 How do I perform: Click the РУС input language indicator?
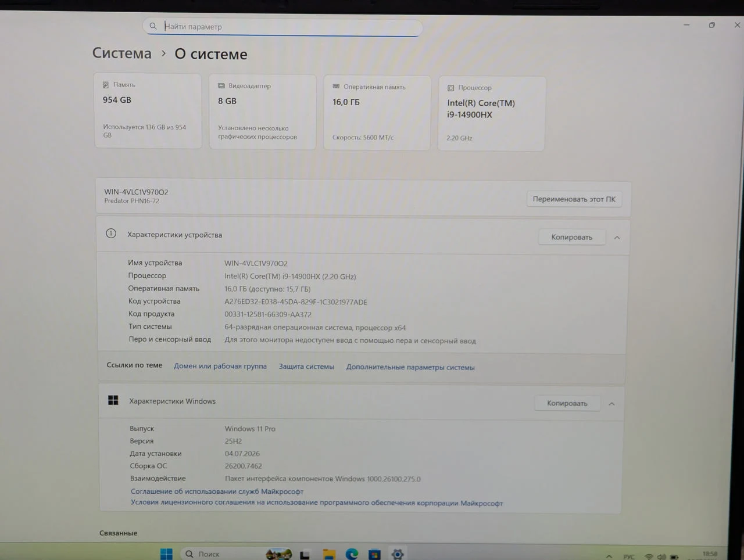click(x=629, y=557)
